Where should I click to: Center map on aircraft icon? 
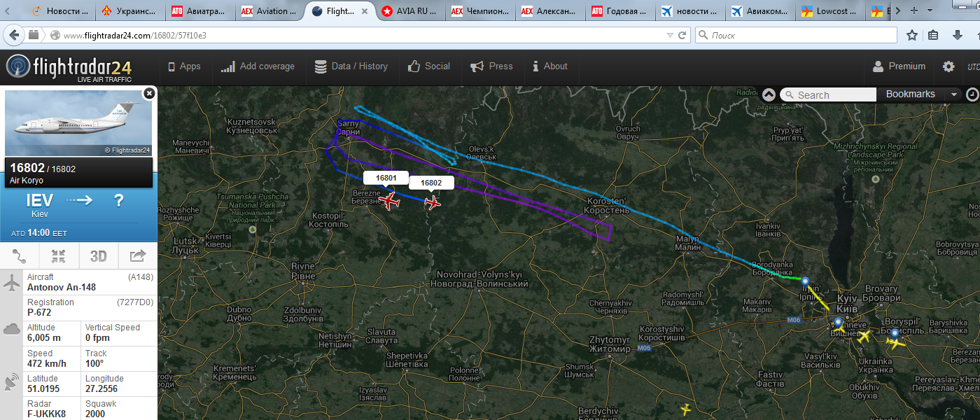pyautogui.click(x=59, y=257)
